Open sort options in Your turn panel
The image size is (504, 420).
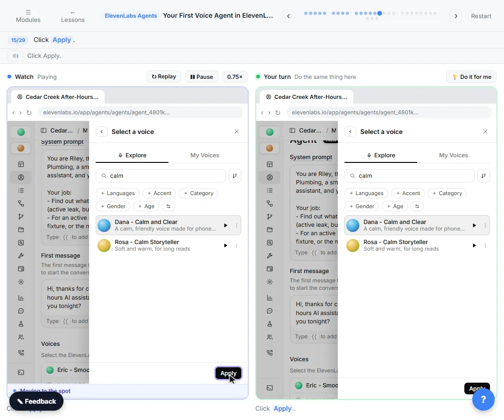(x=483, y=176)
